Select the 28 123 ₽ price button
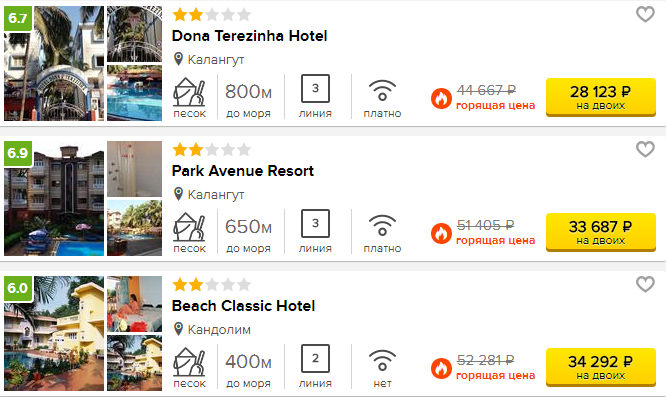The height and width of the screenshot is (397, 666). (601, 97)
